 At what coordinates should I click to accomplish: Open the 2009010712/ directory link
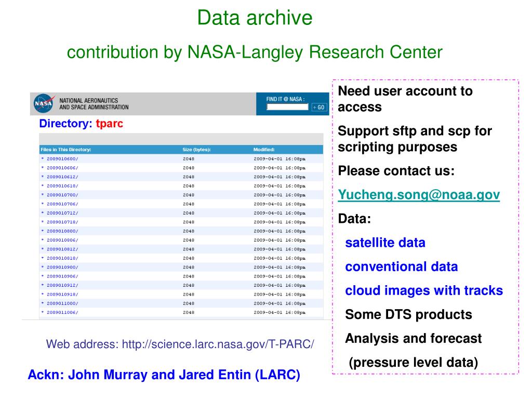click(x=62, y=213)
